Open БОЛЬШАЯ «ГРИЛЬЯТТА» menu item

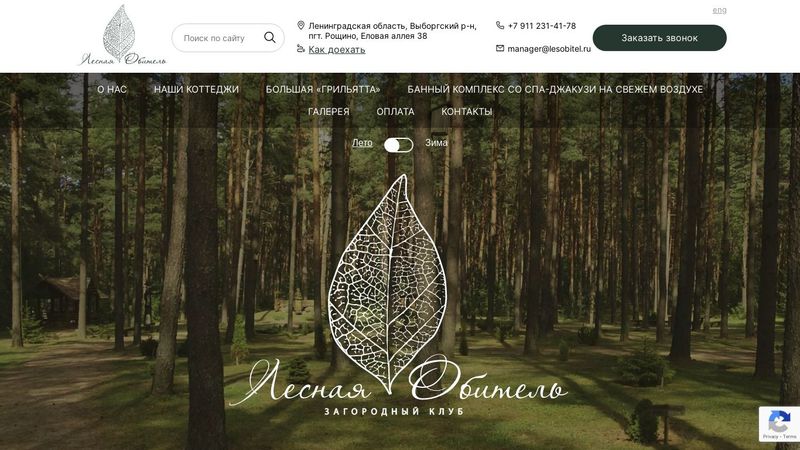coord(323,89)
